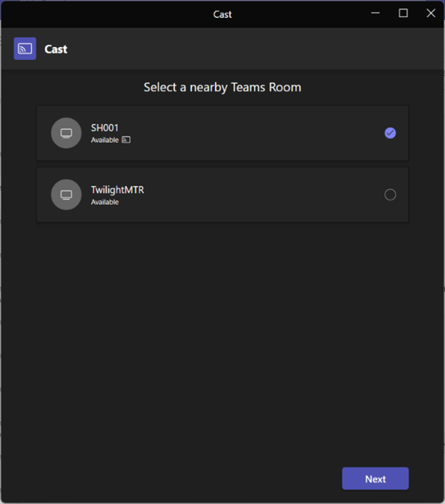
Task: Click the SH001 room name
Action: (x=104, y=128)
